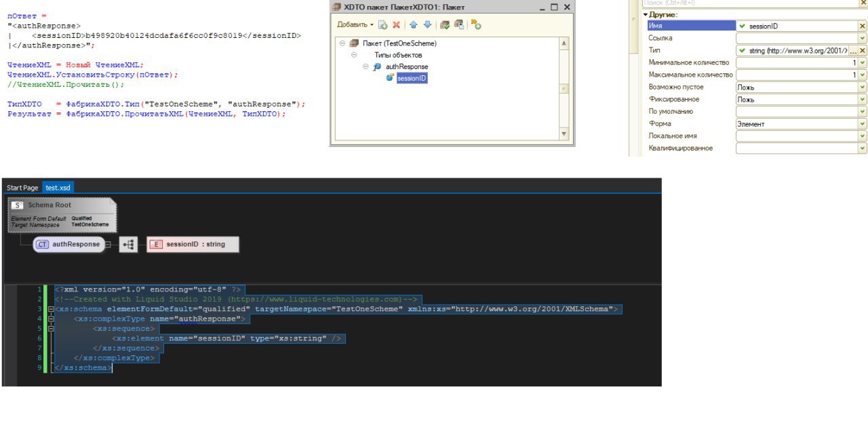The height and width of the screenshot is (425, 868).
Task: Click the blue move-up arrow icon
Action: pyautogui.click(x=413, y=25)
